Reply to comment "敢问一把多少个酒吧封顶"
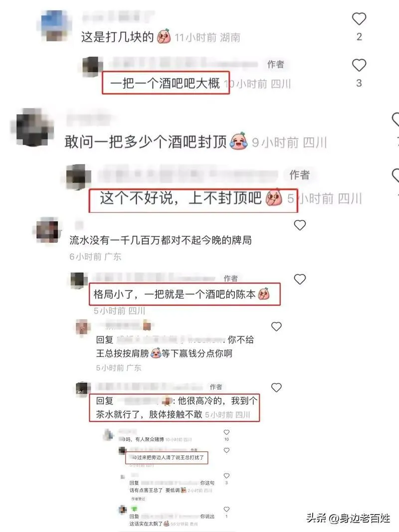399x532 pixels. pyautogui.click(x=146, y=142)
